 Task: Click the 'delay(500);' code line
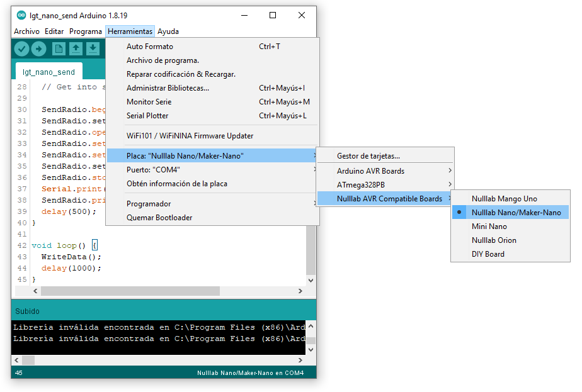pos(69,211)
